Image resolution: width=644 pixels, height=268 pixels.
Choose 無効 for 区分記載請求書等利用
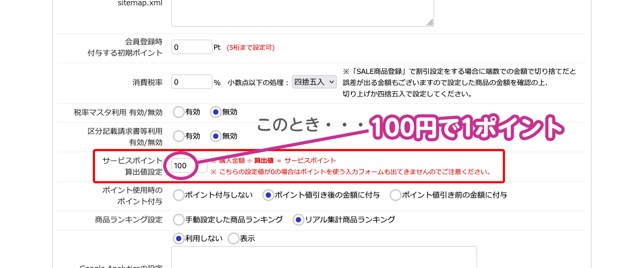pos(216,136)
